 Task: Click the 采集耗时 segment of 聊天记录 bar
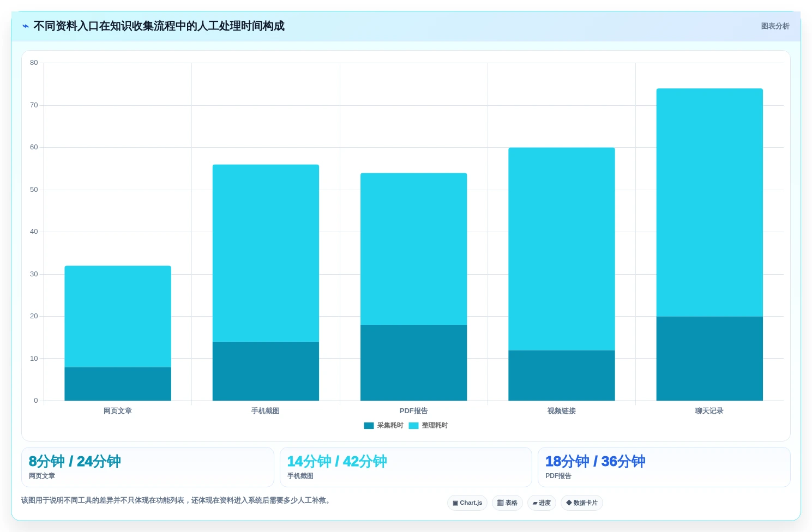point(709,359)
